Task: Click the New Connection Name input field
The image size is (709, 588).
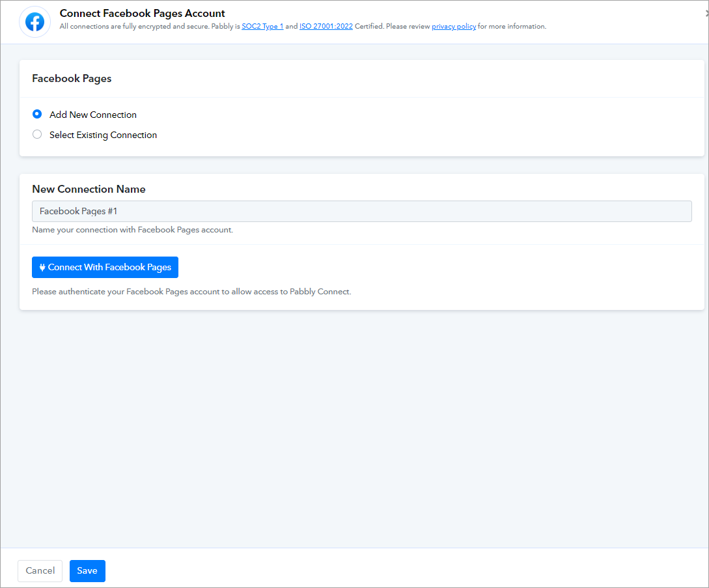Action: (362, 211)
